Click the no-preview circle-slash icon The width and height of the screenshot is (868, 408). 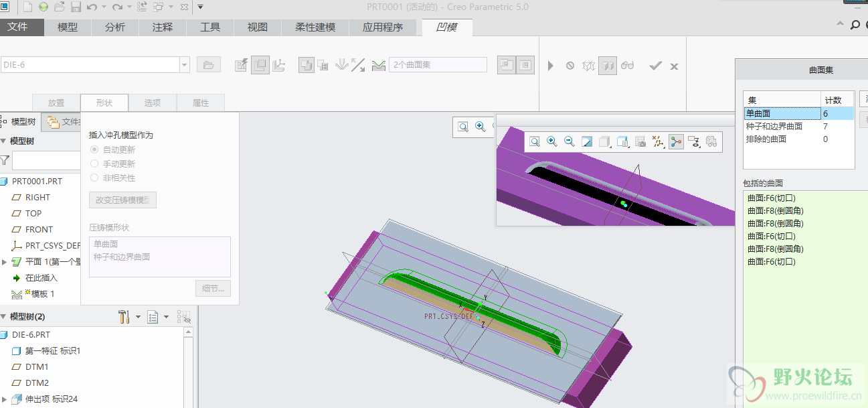(x=570, y=66)
